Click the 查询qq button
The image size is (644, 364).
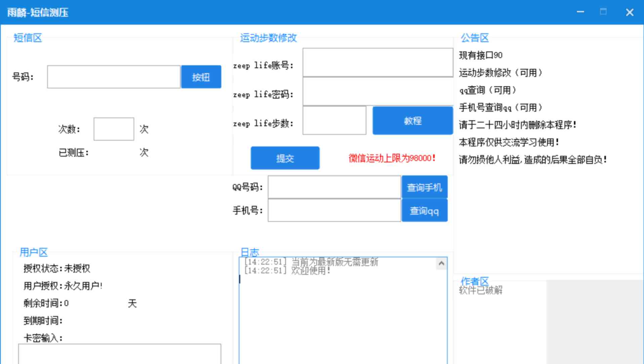pyautogui.click(x=425, y=210)
